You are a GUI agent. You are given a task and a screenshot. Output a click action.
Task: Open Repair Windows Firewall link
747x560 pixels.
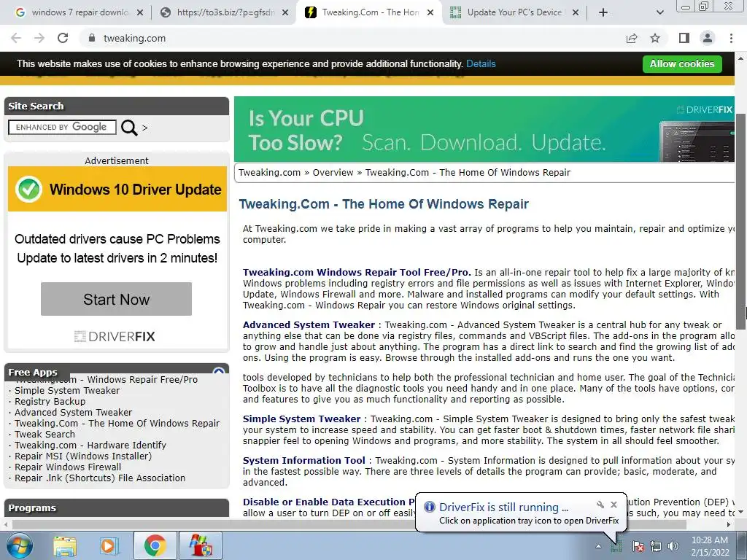[68, 467]
